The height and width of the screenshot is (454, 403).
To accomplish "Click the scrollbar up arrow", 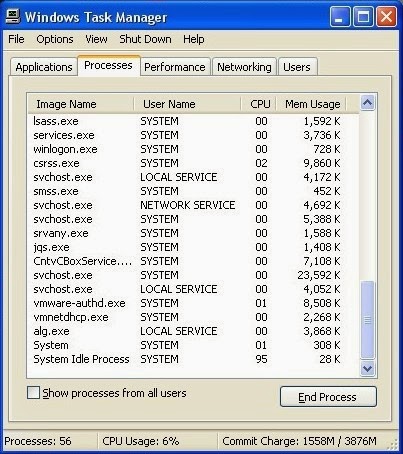I will 367,103.
